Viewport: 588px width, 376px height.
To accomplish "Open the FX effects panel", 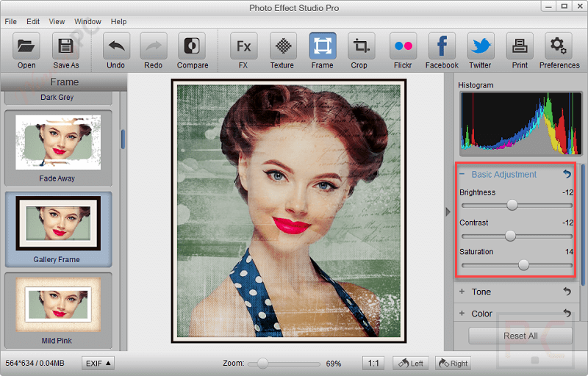I will point(244,46).
